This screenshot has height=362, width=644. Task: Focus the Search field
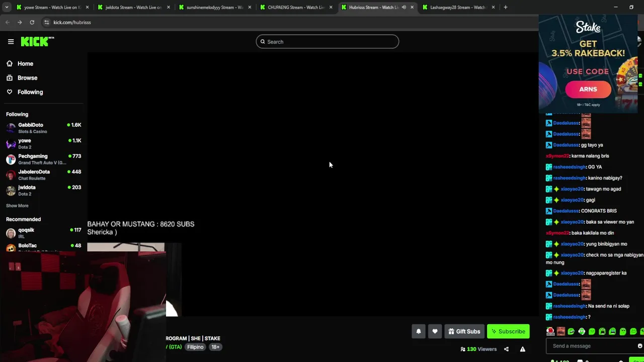(x=328, y=42)
